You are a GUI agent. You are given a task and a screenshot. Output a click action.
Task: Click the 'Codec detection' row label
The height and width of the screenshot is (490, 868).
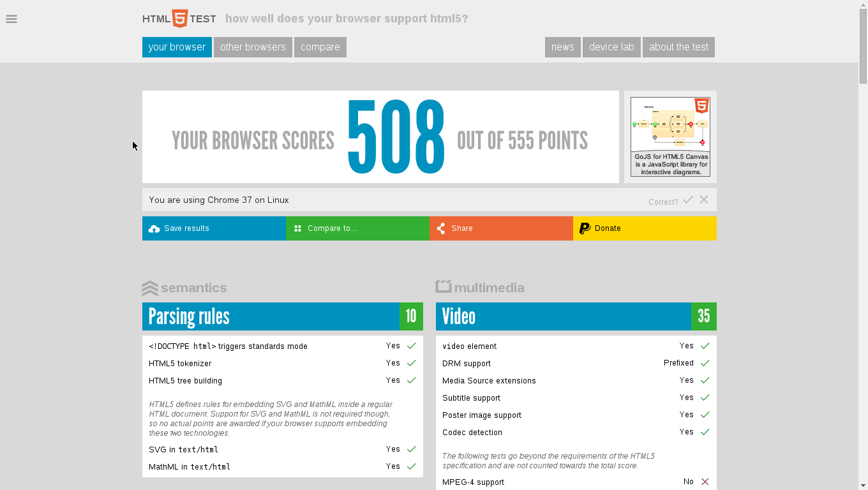coord(472,433)
